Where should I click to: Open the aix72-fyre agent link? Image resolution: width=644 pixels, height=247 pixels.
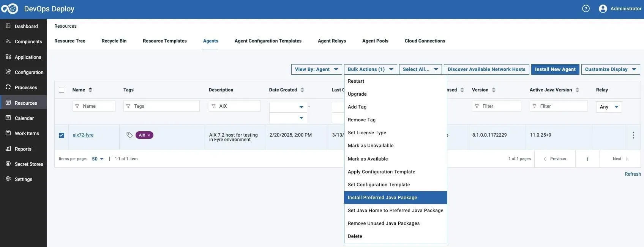click(83, 135)
